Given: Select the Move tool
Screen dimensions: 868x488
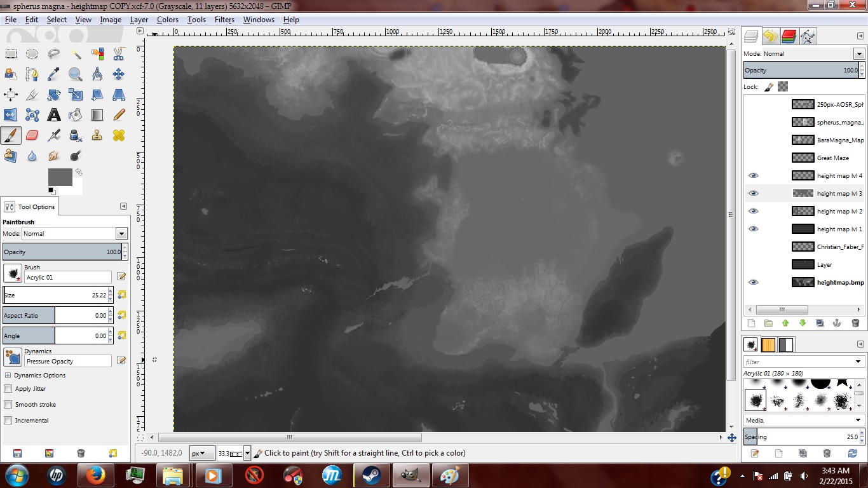Looking at the screenshot, I should pyautogui.click(x=118, y=74).
